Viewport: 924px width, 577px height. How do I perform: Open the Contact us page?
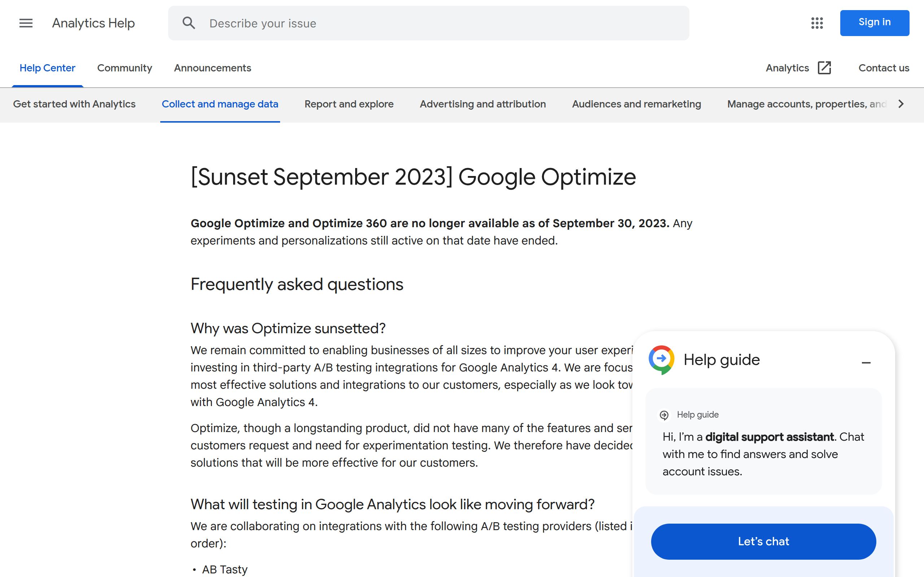[884, 67]
